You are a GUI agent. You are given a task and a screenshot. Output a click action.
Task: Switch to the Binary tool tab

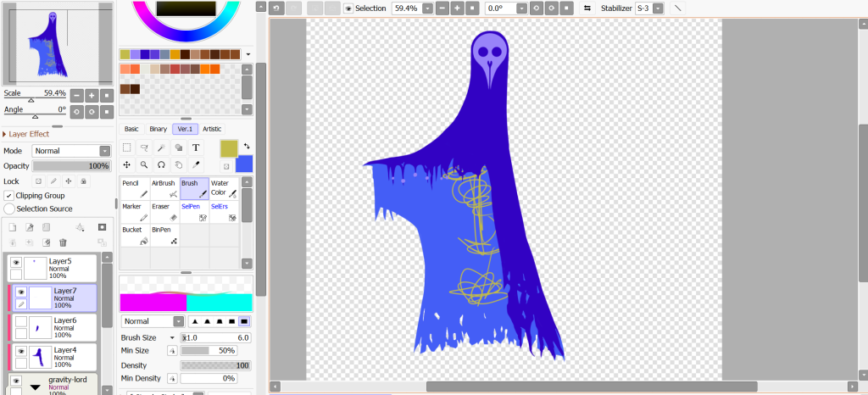point(158,129)
